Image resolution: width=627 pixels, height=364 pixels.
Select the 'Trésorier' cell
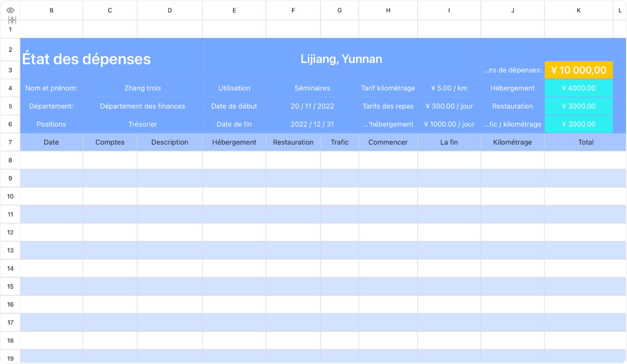pyautogui.click(x=143, y=124)
